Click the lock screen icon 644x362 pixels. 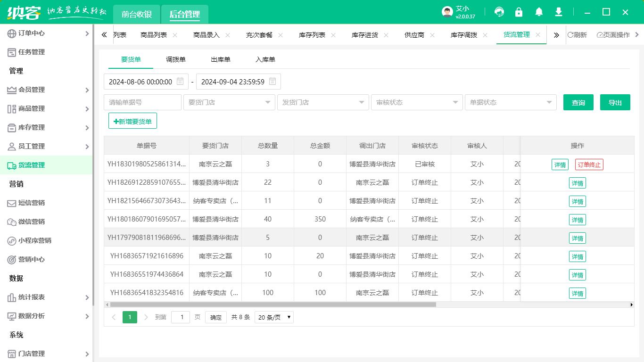[519, 12]
